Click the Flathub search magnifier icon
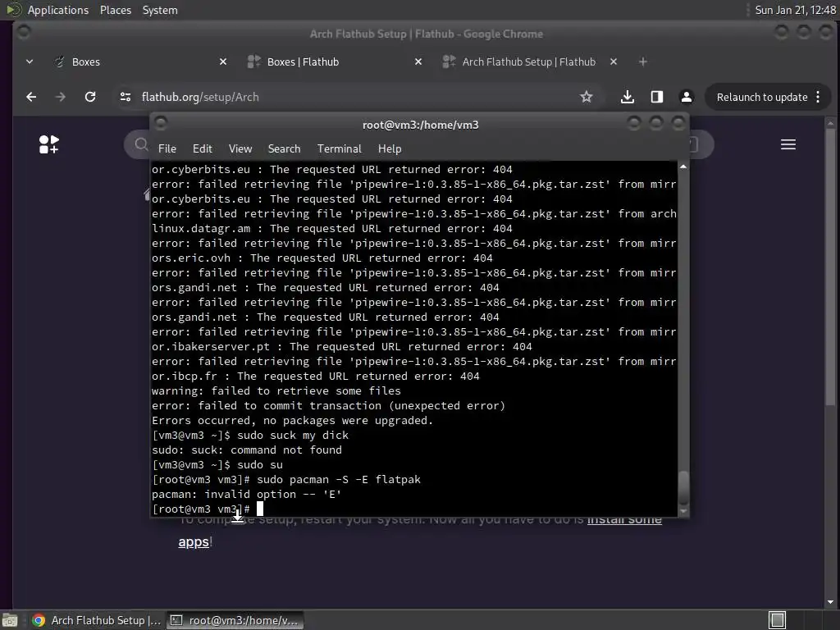The width and height of the screenshot is (840, 630). pyautogui.click(x=141, y=144)
